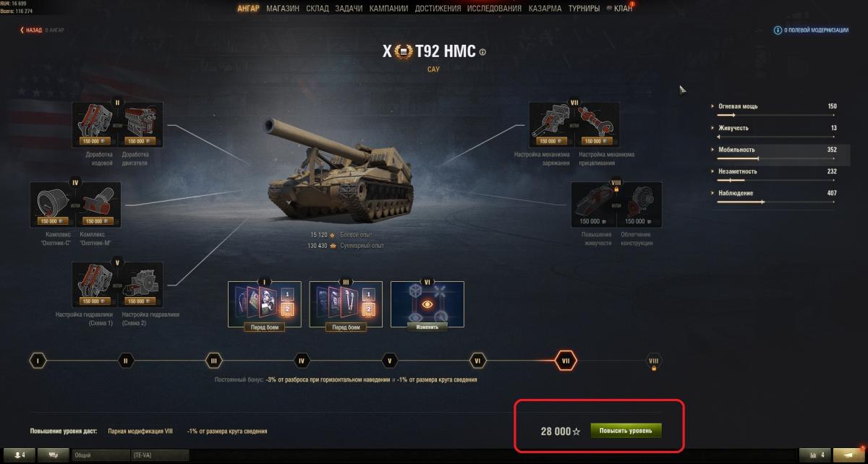868x464 pixels.
Task: Open the Магазин tab
Action: click(282, 9)
